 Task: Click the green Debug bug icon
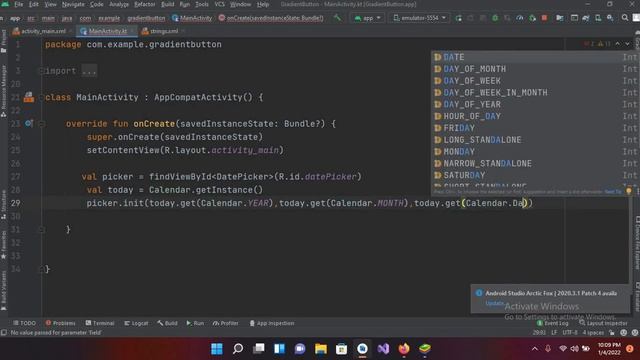coord(495,18)
